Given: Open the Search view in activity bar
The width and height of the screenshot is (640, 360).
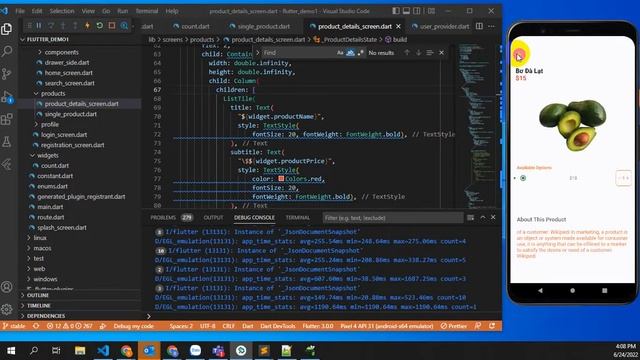Looking at the screenshot, I should tap(7, 51).
